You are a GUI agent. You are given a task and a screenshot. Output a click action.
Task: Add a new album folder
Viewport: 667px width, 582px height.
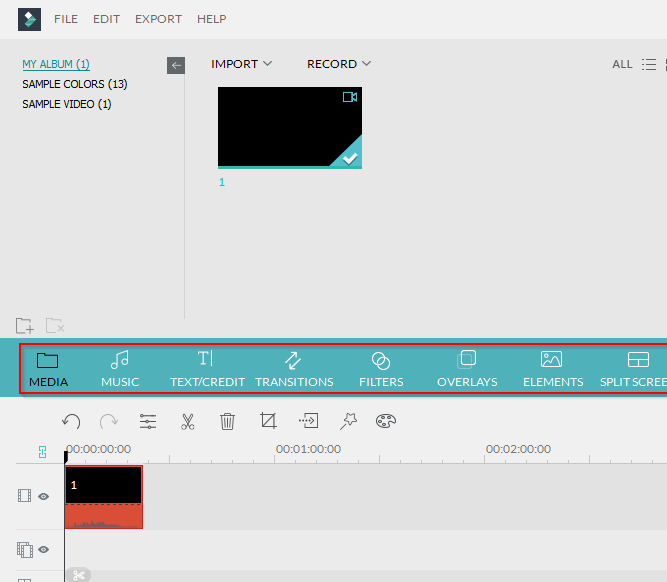pos(25,326)
